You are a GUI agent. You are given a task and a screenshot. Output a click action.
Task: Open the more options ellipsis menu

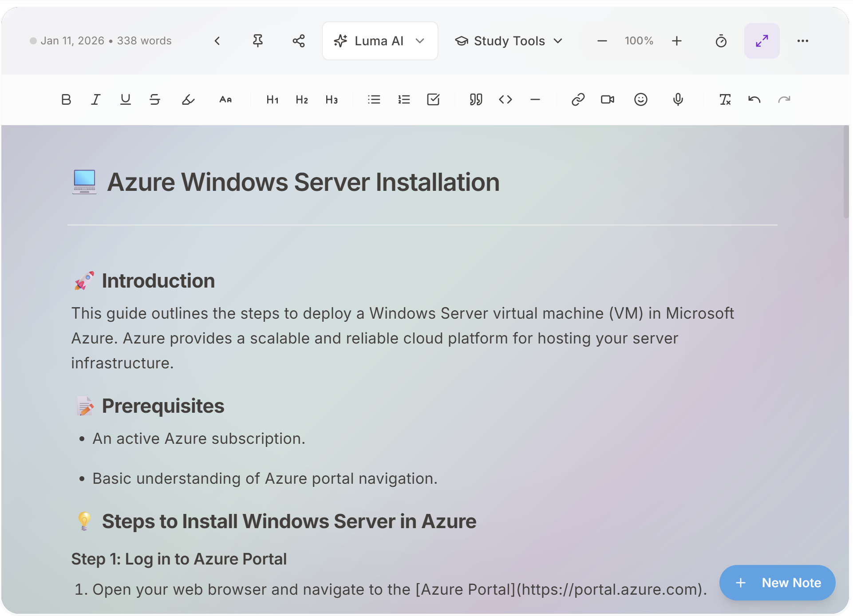[x=802, y=41]
